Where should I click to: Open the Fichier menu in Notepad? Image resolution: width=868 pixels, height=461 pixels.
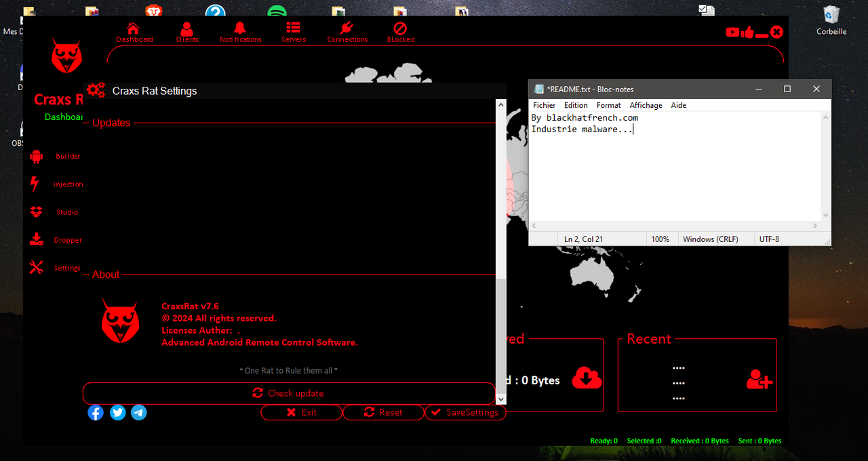coord(544,105)
